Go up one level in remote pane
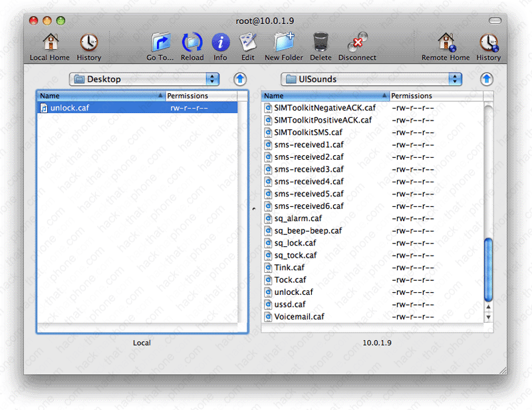The height and width of the screenshot is (410, 532). point(487,79)
